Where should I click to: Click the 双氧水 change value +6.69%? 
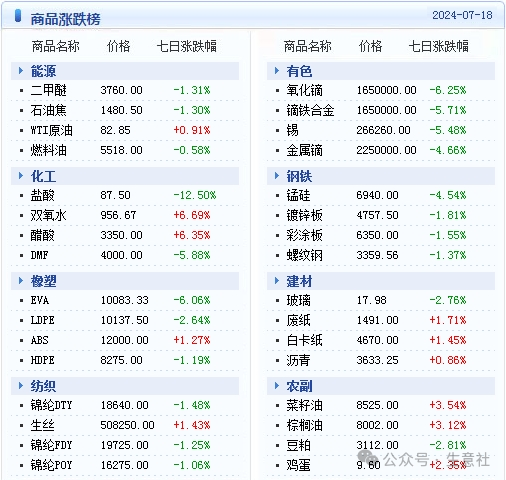(x=192, y=215)
